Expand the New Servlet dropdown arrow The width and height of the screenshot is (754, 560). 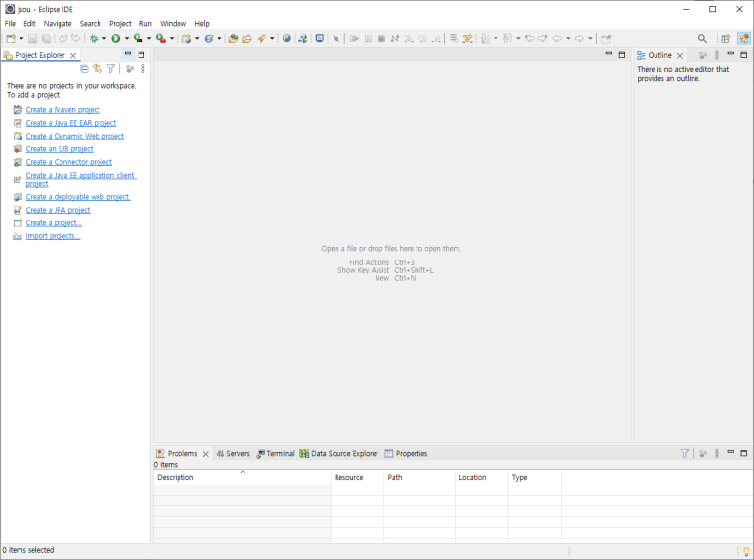pyautogui.click(x=219, y=38)
